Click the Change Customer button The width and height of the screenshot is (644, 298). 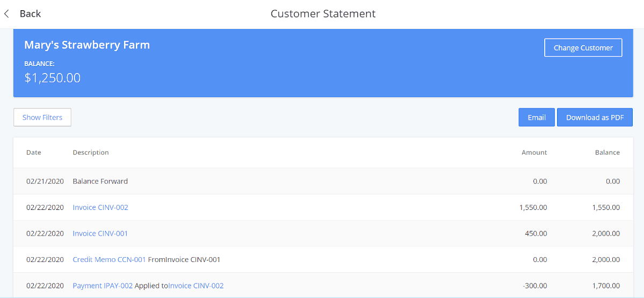click(583, 47)
